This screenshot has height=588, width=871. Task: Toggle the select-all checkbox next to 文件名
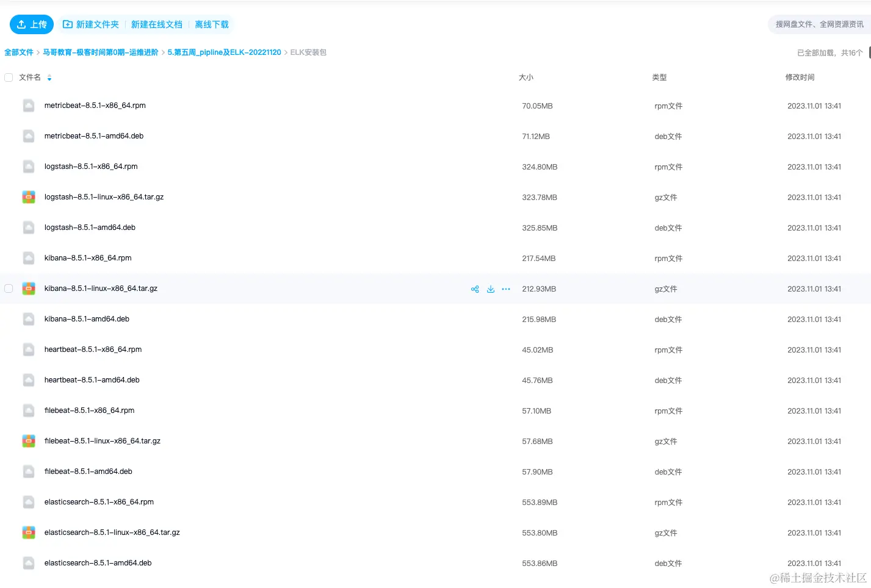click(9, 77)
